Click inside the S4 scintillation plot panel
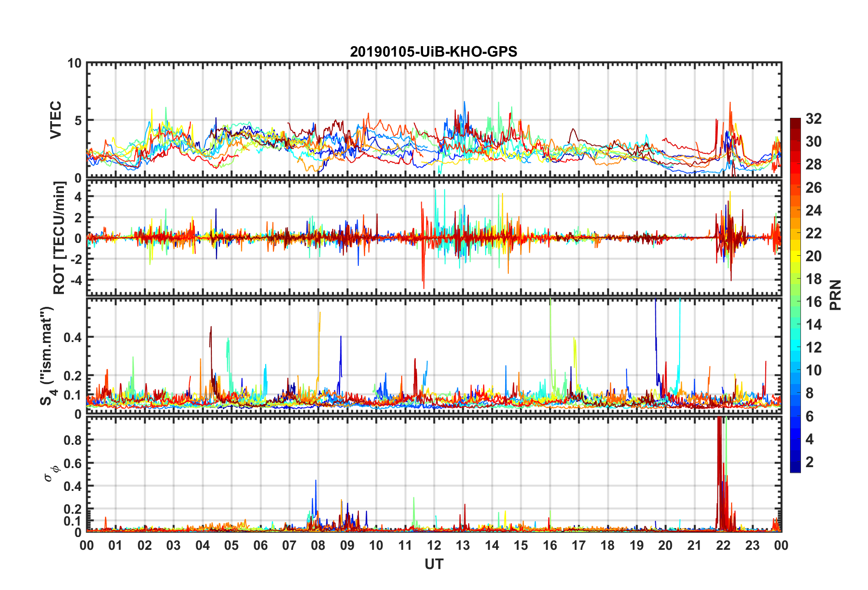 coord(434,356)
